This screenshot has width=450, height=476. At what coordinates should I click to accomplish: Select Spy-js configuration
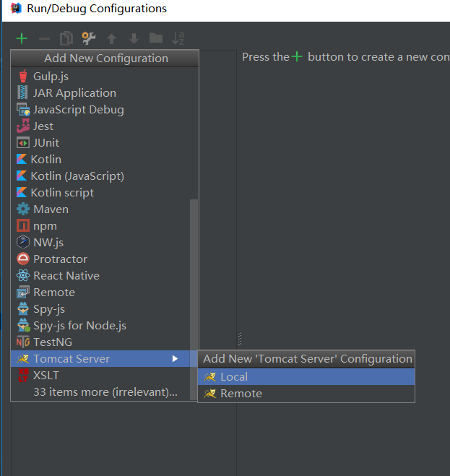(100, 308)
